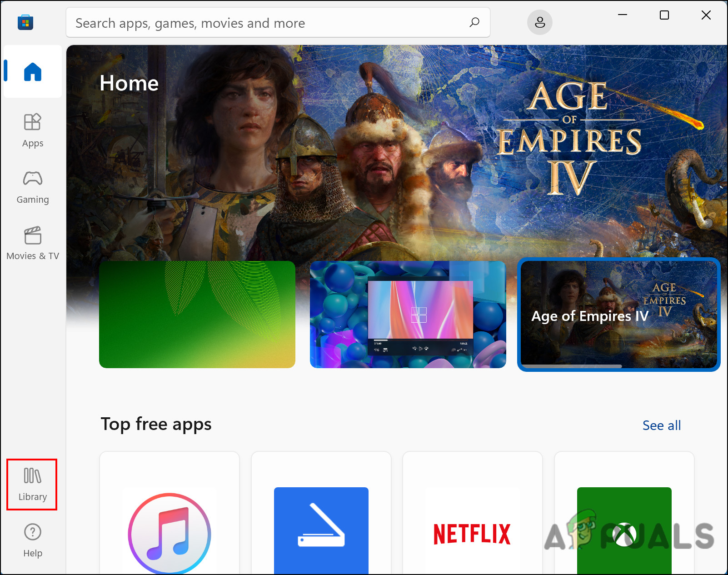Click the Microsoft Store logo
728x575 pixels.
tap(25, 22)
